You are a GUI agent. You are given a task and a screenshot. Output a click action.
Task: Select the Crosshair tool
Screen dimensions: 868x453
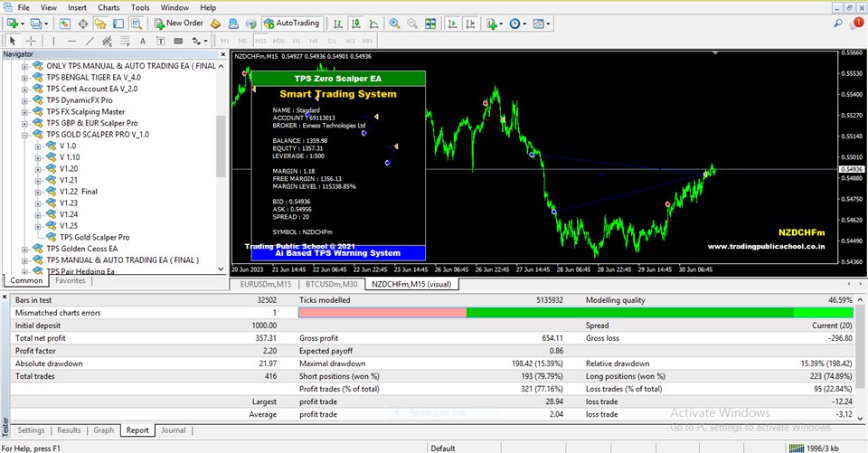click(31, 41)
